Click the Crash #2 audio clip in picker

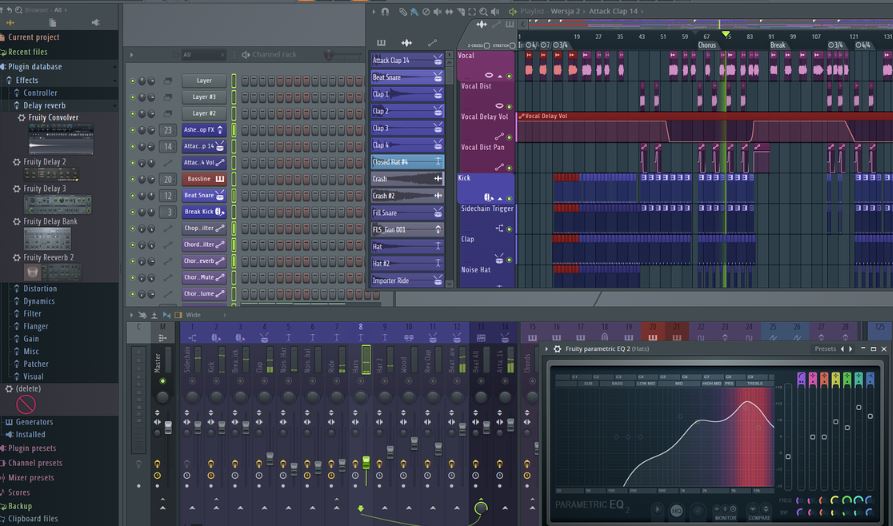[x=407, y=195]
